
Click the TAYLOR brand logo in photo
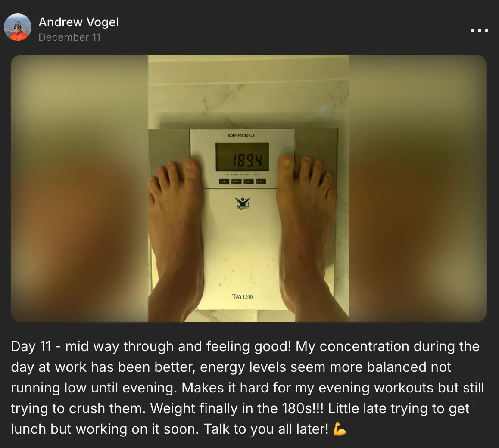pos(243,296)
